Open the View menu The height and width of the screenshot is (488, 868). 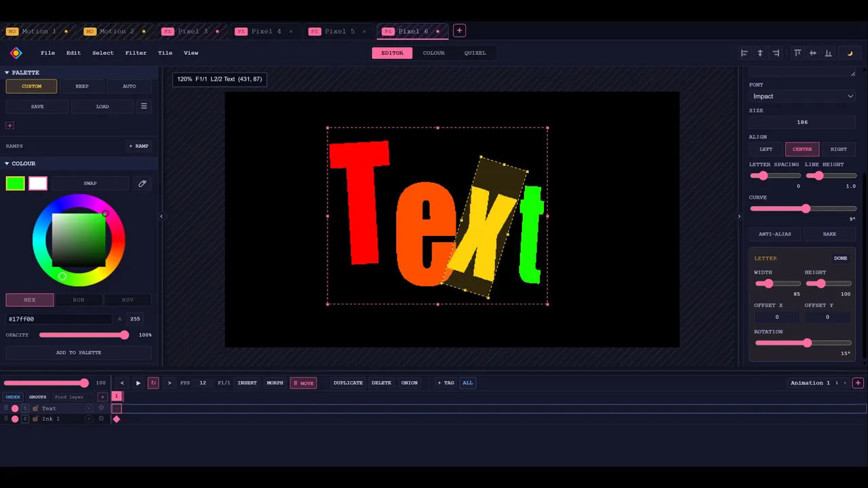[x=191, y=53]
